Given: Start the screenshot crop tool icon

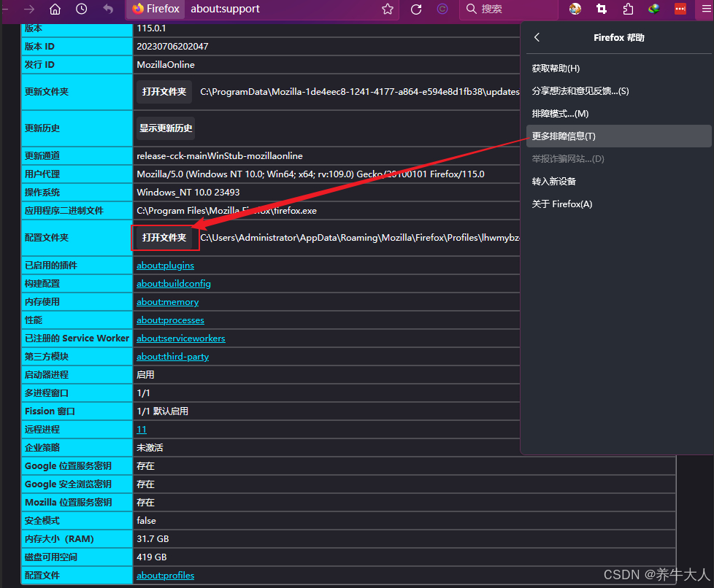Looking at the screenshot, I should click(602, 9).
